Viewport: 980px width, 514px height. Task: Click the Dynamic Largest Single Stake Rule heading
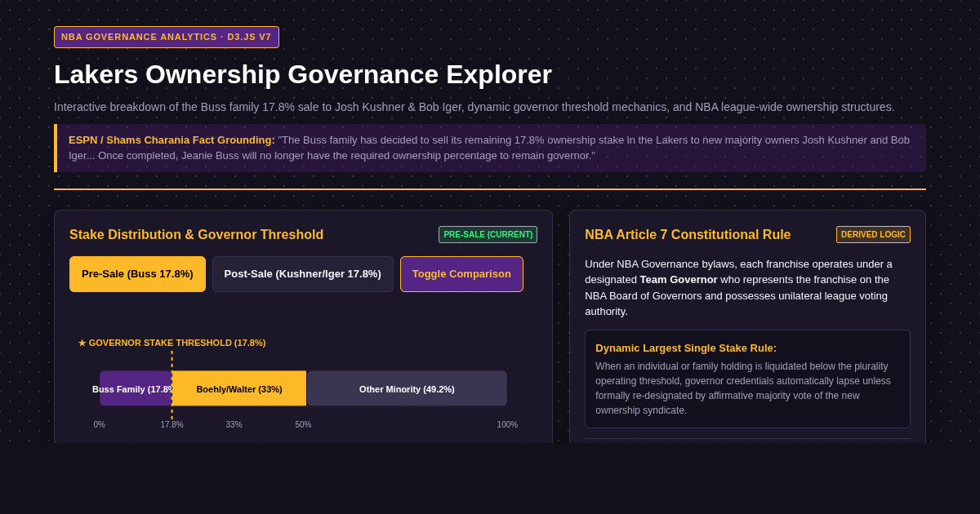point(686,348)
